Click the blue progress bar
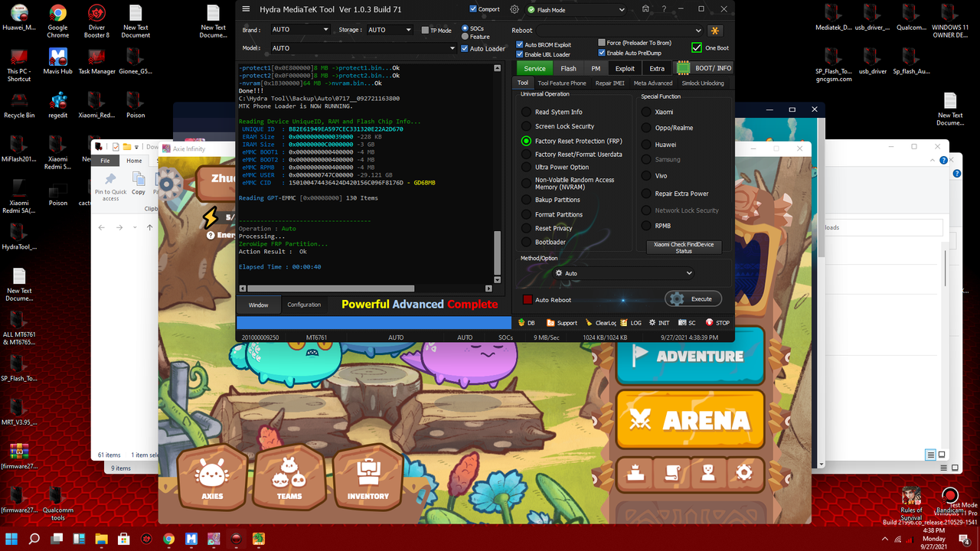The width and height of the screenshot is (980, 551). pos(373,323)
